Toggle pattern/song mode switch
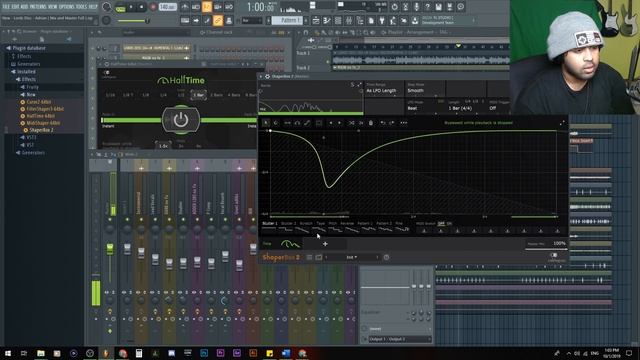Image resolution: width=640 pixels, height=360 pixels. 121,7
